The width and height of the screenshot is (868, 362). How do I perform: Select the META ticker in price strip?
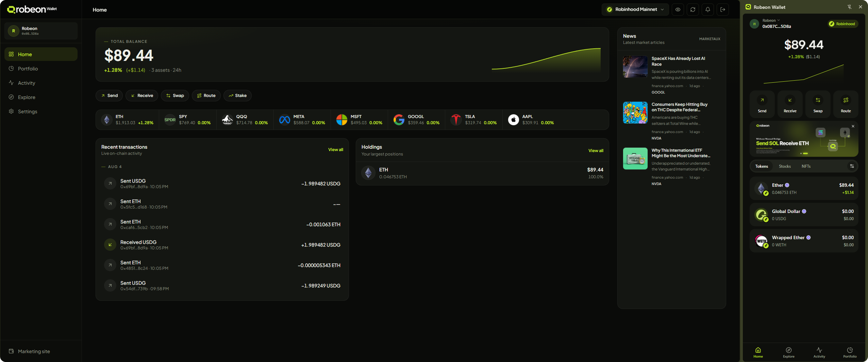(x=302, y=120)
